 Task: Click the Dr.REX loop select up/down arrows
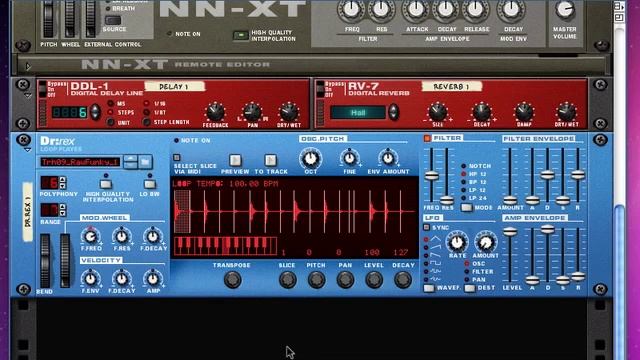point(131,162)
